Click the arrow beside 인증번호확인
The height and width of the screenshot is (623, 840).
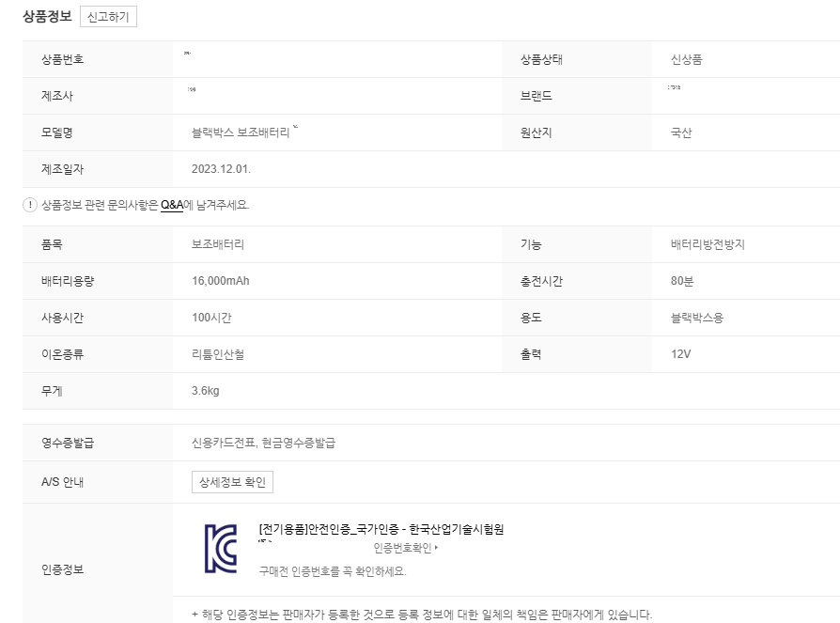437,548
